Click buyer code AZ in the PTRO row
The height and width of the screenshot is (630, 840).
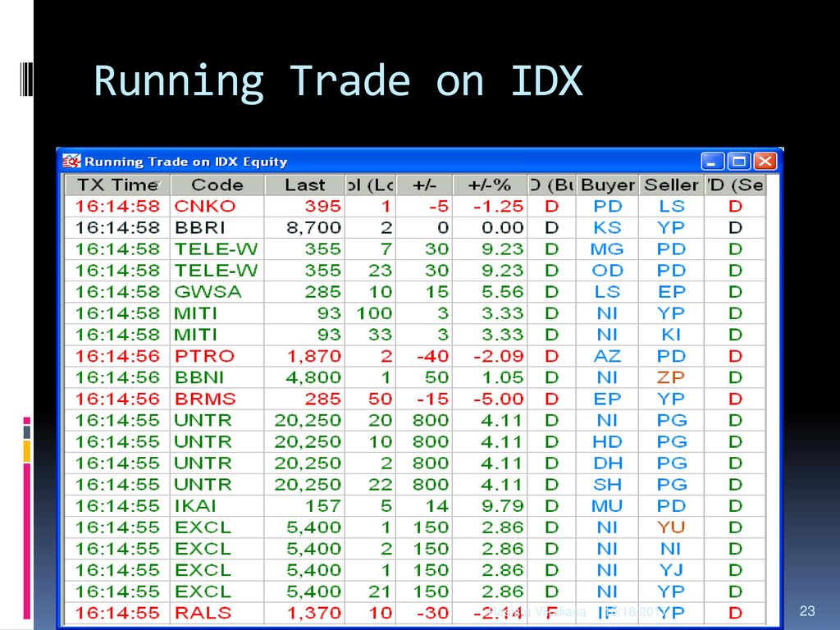point(608,356)
